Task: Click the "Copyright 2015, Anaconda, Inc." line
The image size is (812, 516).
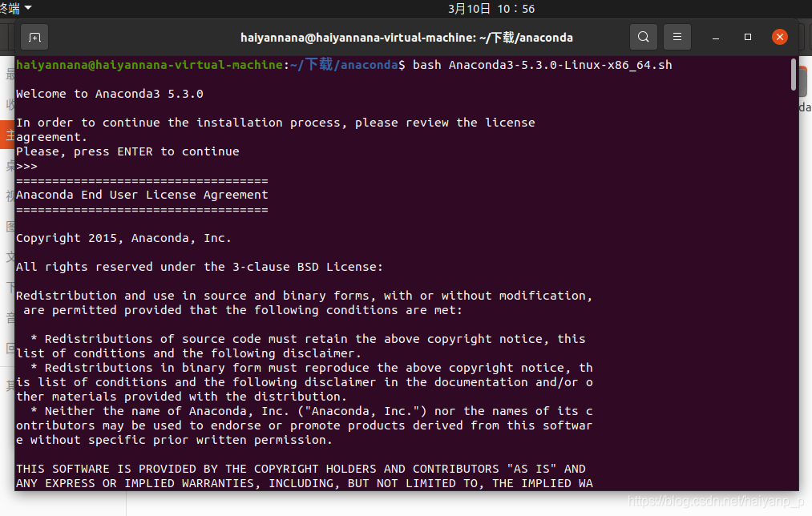Action: [x=123, y=238]
